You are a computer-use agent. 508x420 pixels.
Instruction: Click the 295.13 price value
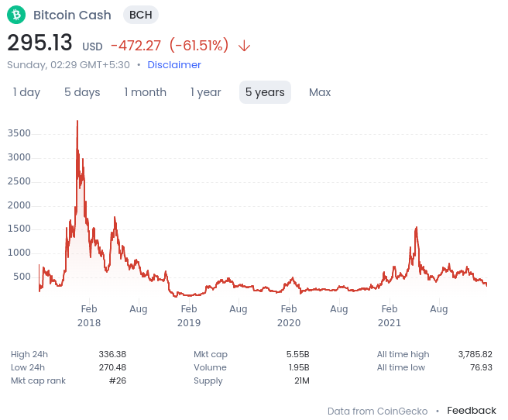[x=39, y=43]
